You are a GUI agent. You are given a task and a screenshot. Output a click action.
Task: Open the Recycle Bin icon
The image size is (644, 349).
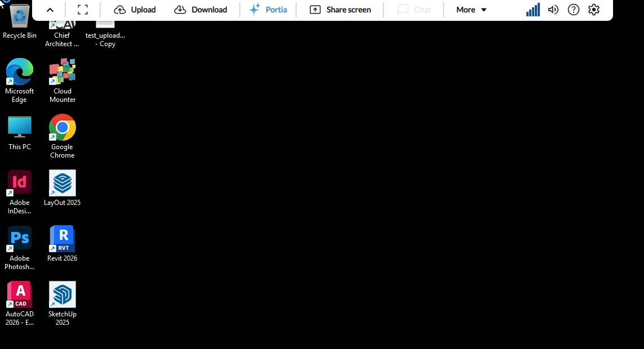(x=19, y=21)
